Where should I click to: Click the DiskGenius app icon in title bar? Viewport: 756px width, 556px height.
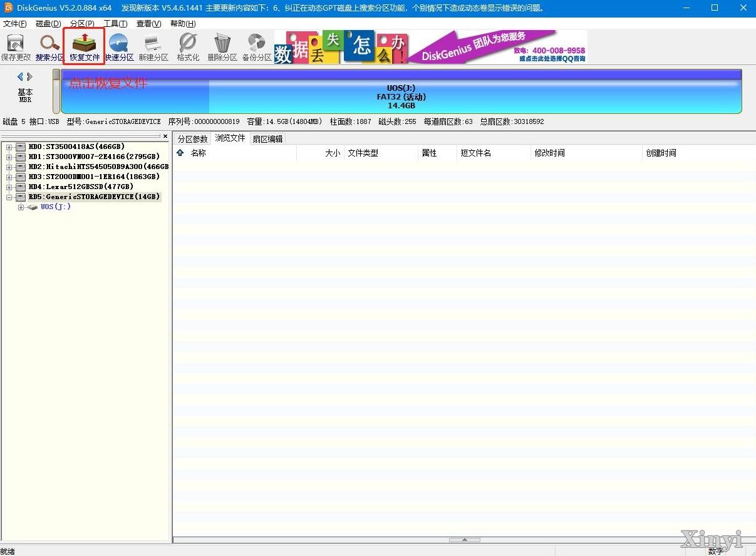[8, 8]
